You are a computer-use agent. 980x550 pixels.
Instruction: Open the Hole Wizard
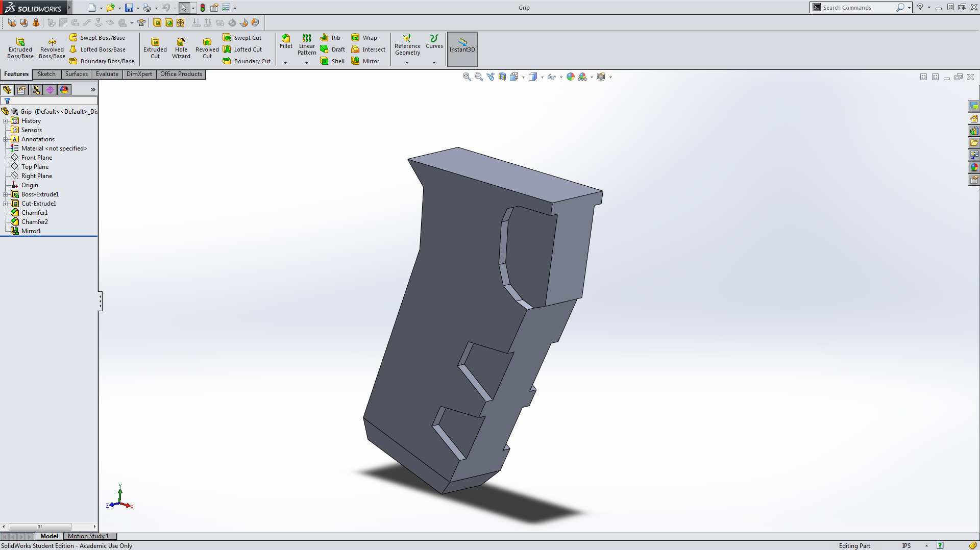181,48
